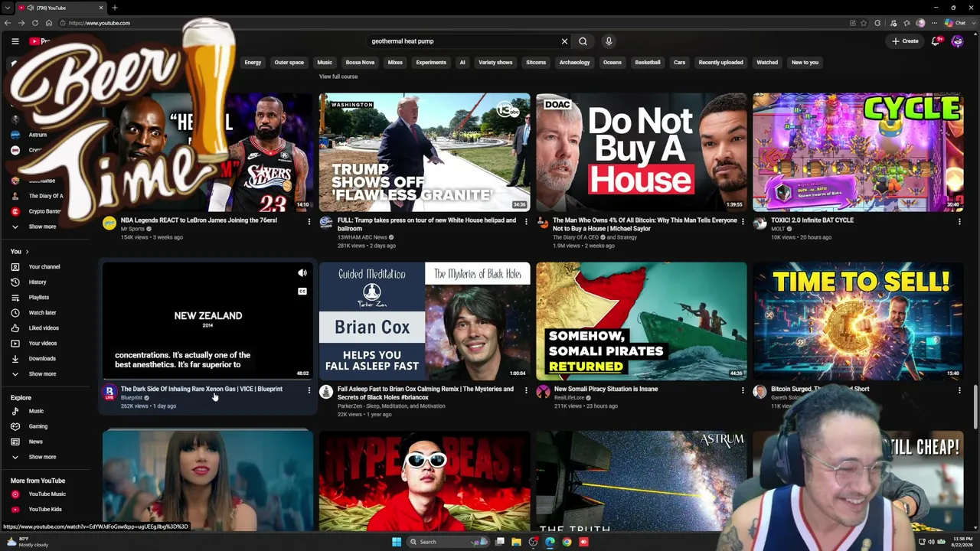The width and height of the screenshot is (980, 551).
Task: Toggle captions on the Xenon Gas preview
Action: pyautogui.click(x=302, y=291)
